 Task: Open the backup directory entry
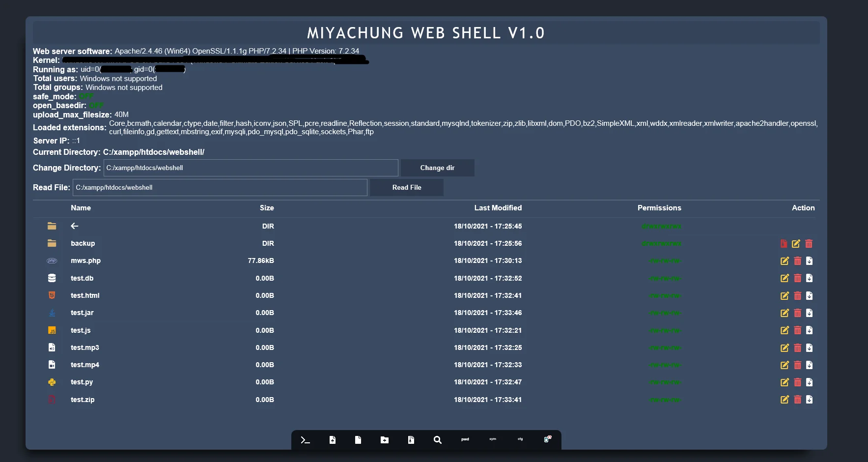82,243
